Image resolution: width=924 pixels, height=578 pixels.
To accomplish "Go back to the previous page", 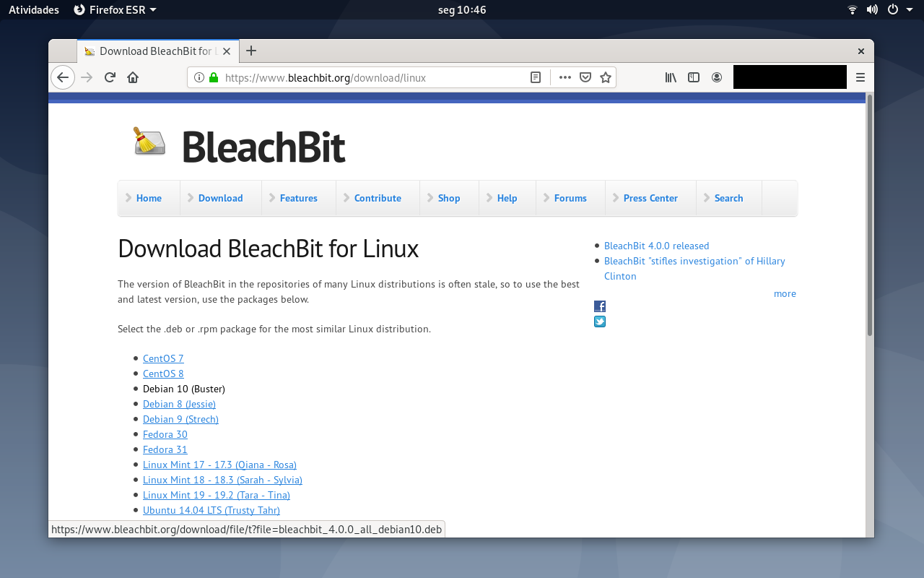I will (x=63, y=77).
